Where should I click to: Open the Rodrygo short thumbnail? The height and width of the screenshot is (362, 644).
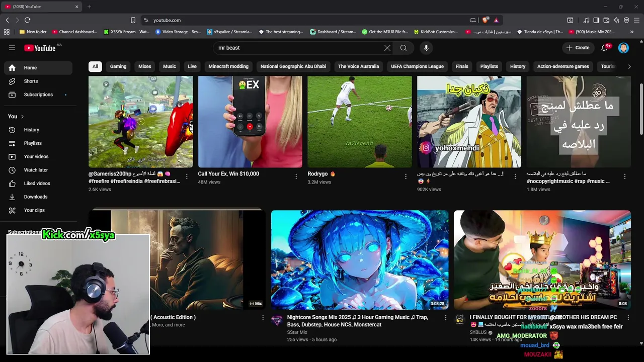pyautogui.click(x=360, y=122)
